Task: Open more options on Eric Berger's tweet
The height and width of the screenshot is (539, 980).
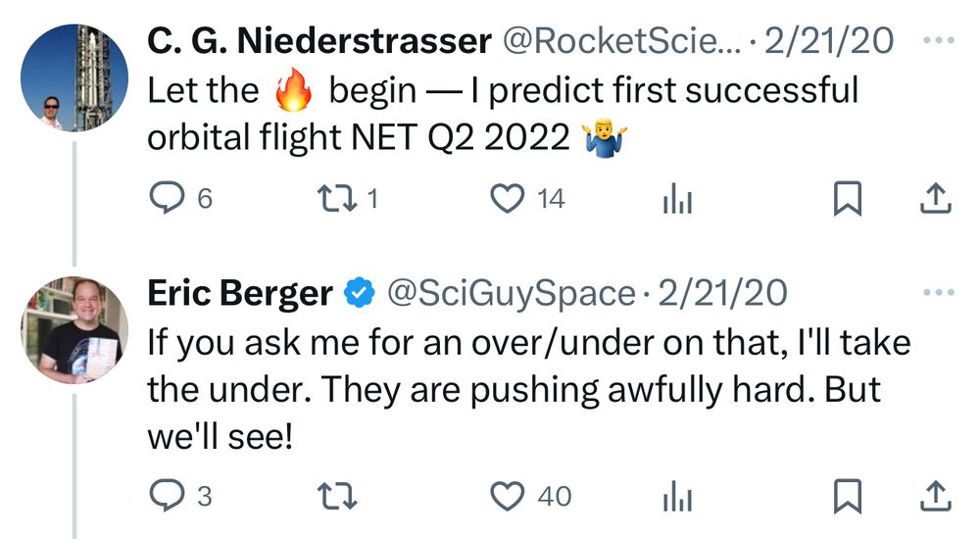Action: tap(938, 292)
